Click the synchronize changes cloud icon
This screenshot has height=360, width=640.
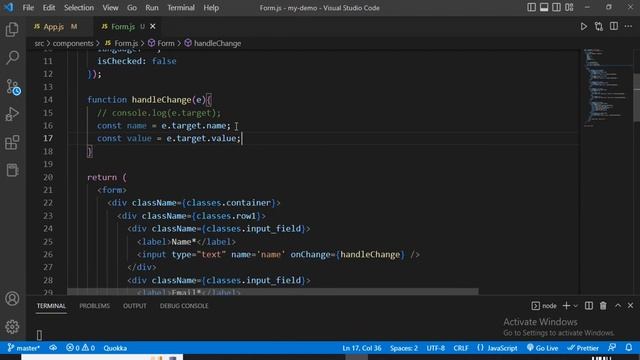coord(53,348)
